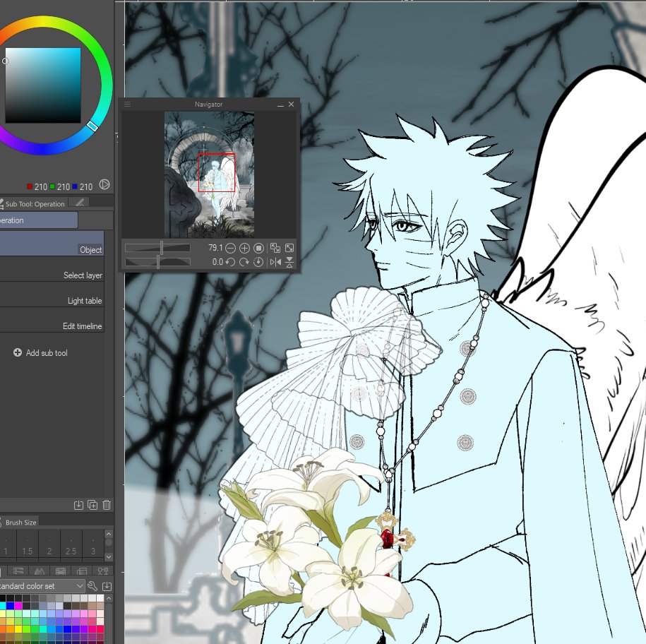The width and height of the screenshot is (646, 644).
Task: Switch to the pen sub tool tab
Action: (80, 202)
